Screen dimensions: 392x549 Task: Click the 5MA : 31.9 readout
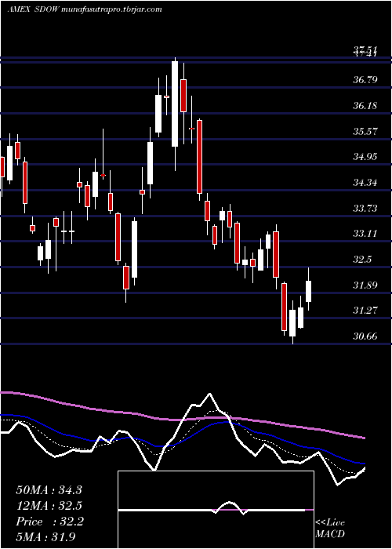pyautogui.click(x=45, y=536)
